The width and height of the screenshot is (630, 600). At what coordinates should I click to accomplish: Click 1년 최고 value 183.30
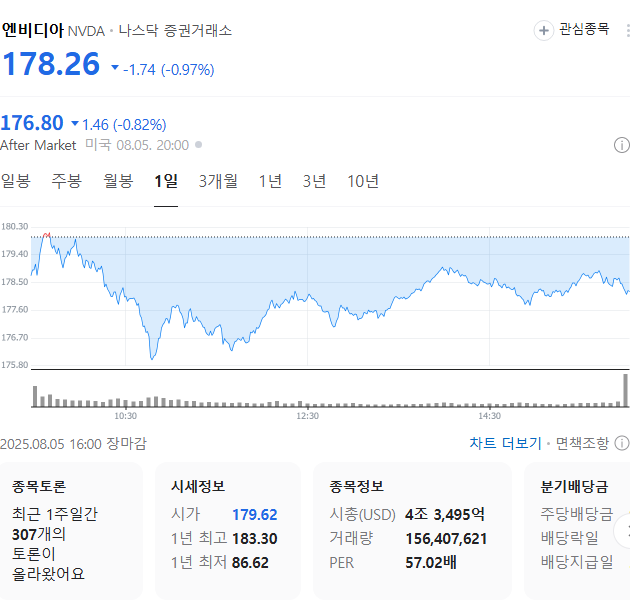pos(255,539)
